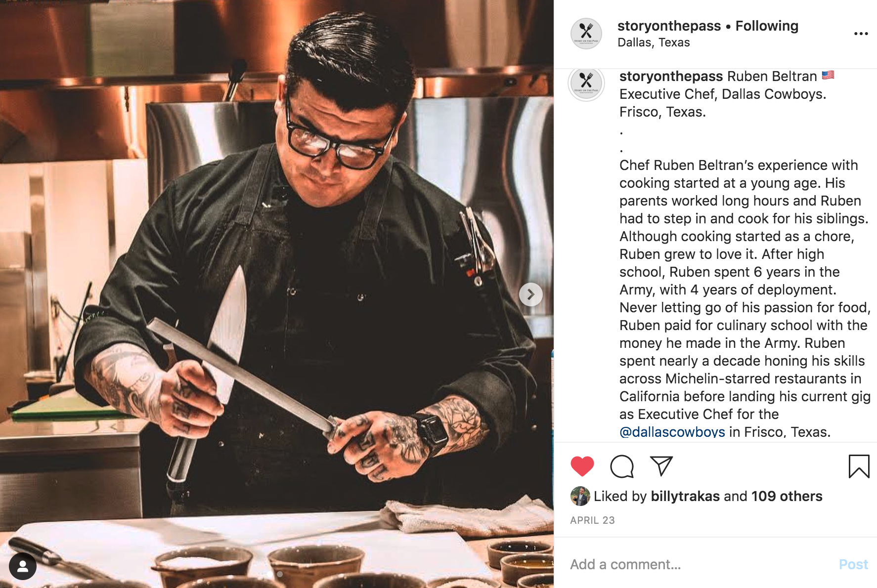Toggle the Following status
The image size is (877, 588).
(767, 26)
